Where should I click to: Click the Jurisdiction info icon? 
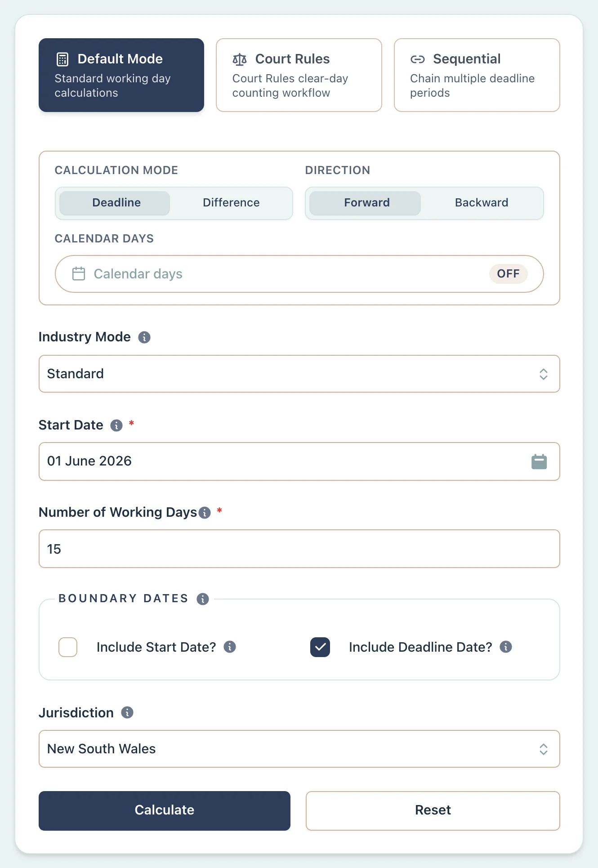[127, 712]
